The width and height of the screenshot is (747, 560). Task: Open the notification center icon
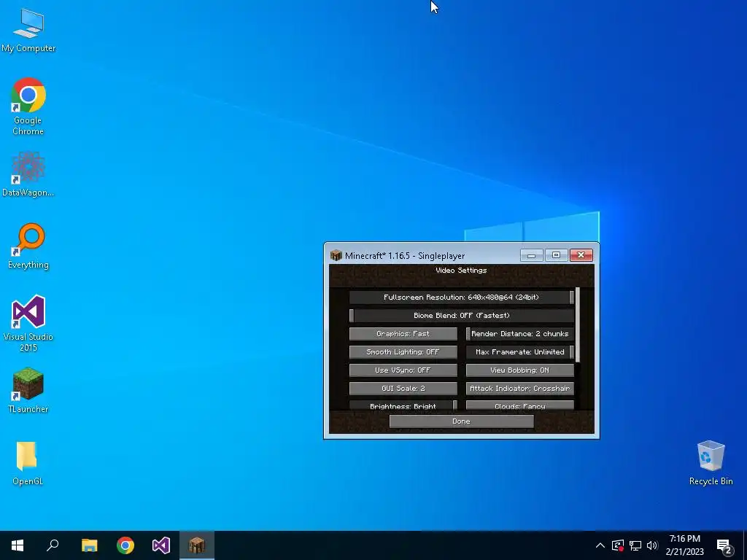pos(724,546)
